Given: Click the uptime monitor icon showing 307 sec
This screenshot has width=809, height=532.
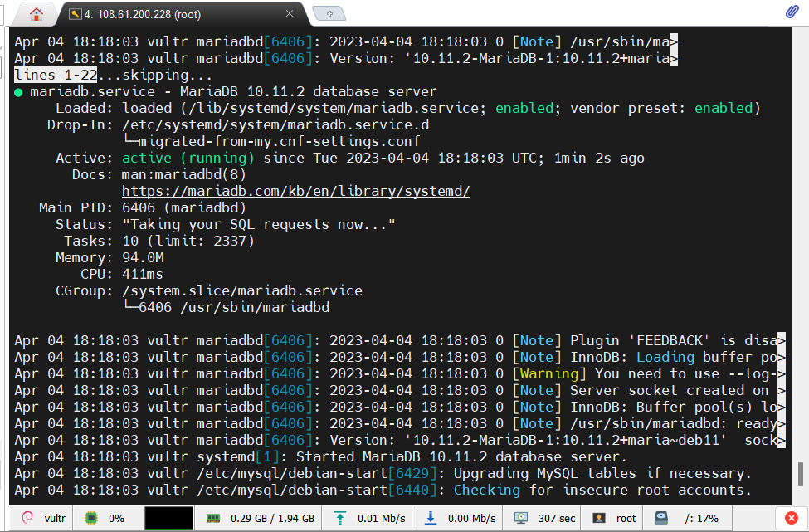Looking at the screenshot, I should (x=521, y=518).
